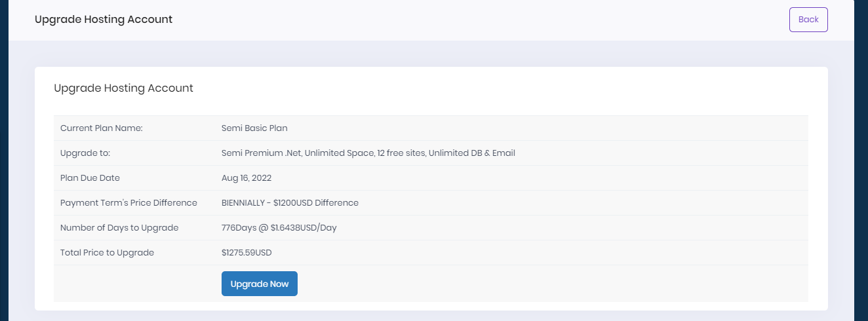Click the Upgrade to label
The width and height of the screenshot is (868, 321).
click(85, 153)
